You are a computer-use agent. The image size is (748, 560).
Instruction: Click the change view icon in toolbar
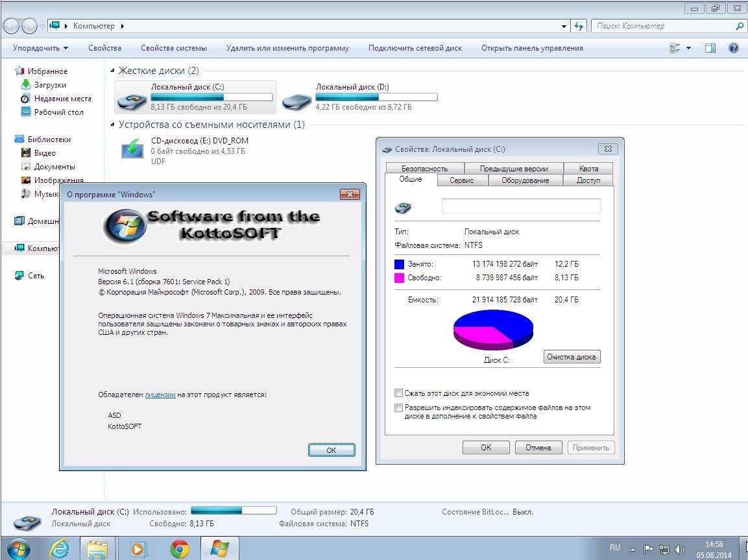[675, 48]
